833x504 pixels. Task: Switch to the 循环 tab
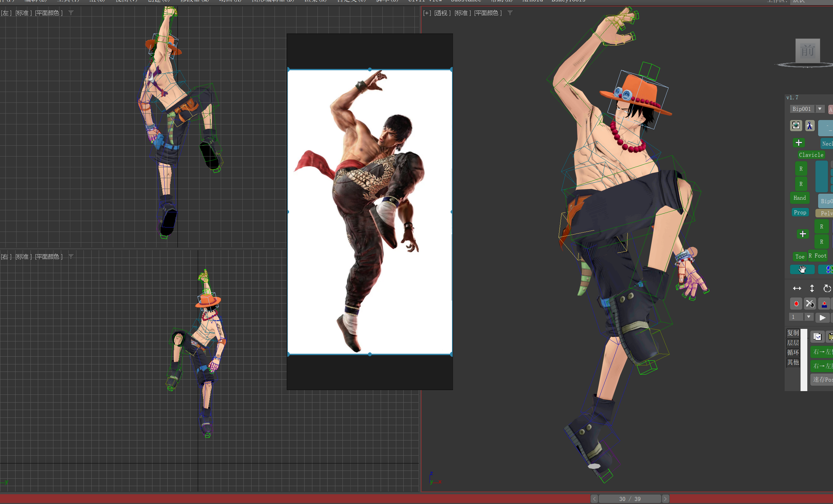(793, 353)
